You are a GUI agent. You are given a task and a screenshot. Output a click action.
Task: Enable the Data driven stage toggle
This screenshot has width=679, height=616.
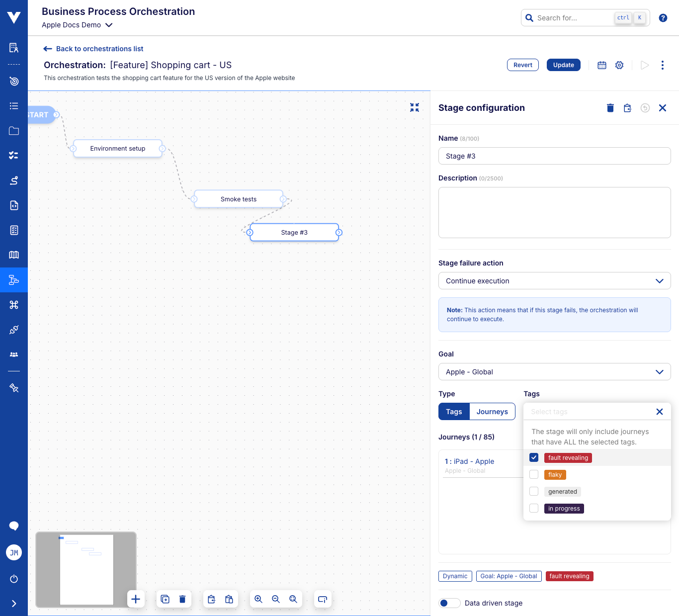coord(449,603)
